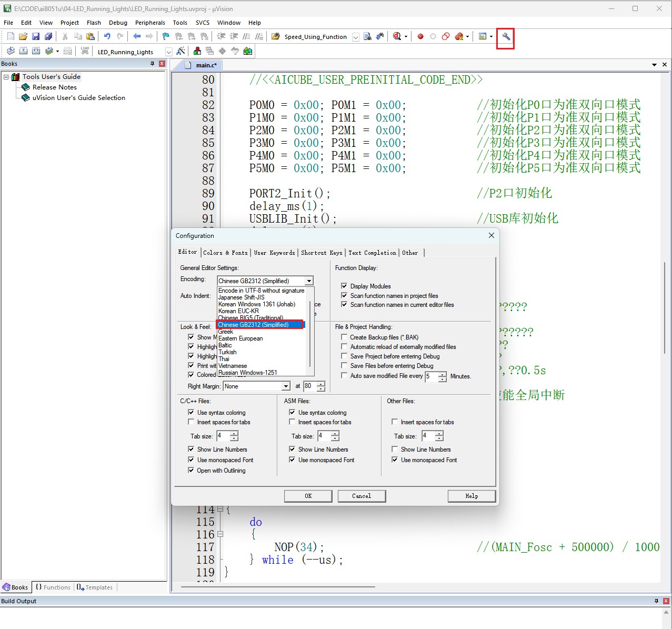Screen dimensions: 672x629
Task: Open Options for Target magic wand icon
Action: click(x=180, y=51)
